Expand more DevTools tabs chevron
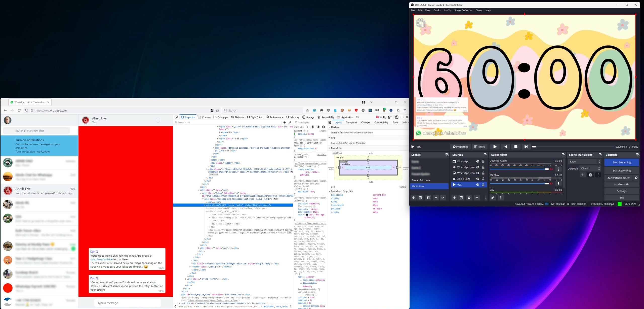Image resolution: width=644 pixels, height=309 pixels. point(357,117)
